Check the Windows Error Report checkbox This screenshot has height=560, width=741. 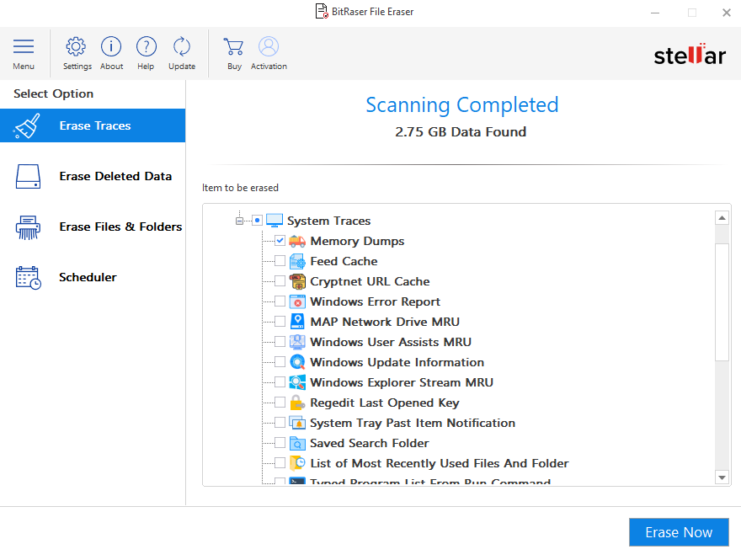280,301
